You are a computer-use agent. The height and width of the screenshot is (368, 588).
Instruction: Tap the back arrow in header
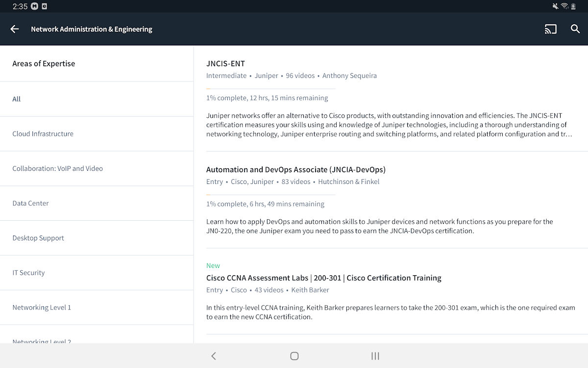15,29
